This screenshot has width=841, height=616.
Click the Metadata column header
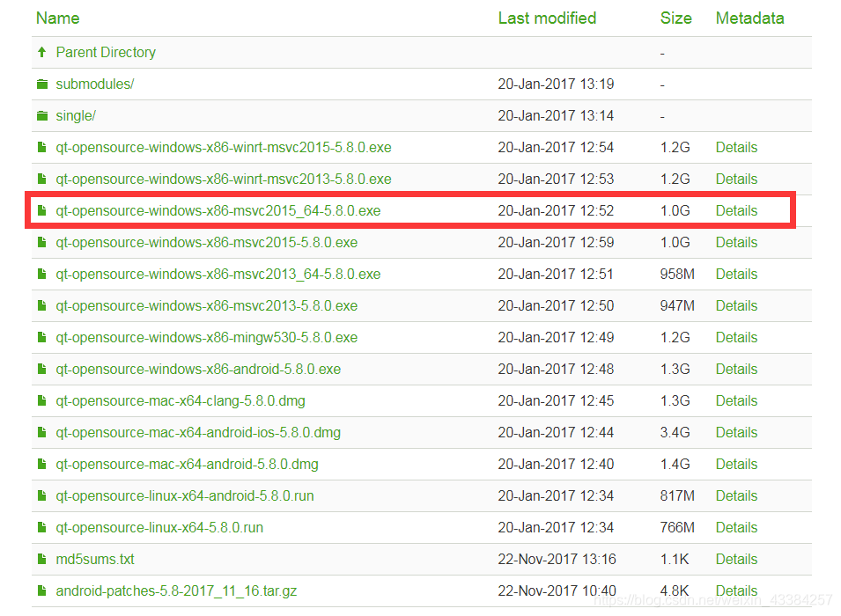[x=749, y=18]
